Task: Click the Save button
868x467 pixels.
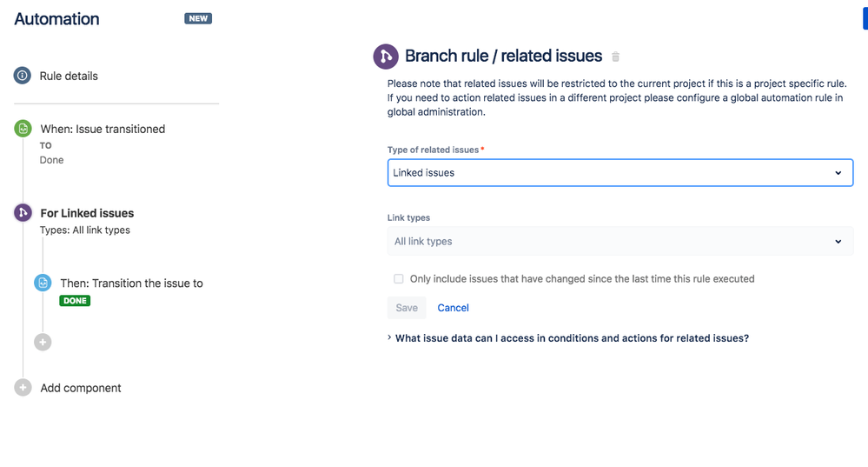Action: tap(407, 308)
